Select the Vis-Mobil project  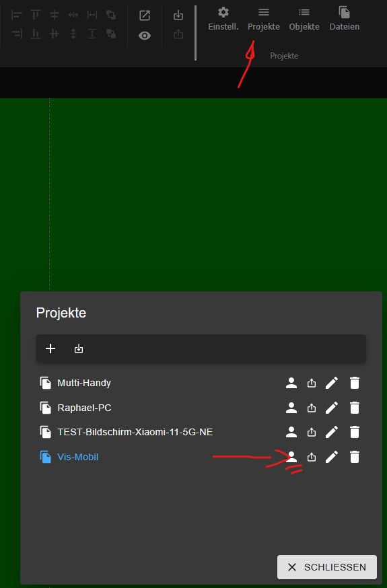point(78,457)
